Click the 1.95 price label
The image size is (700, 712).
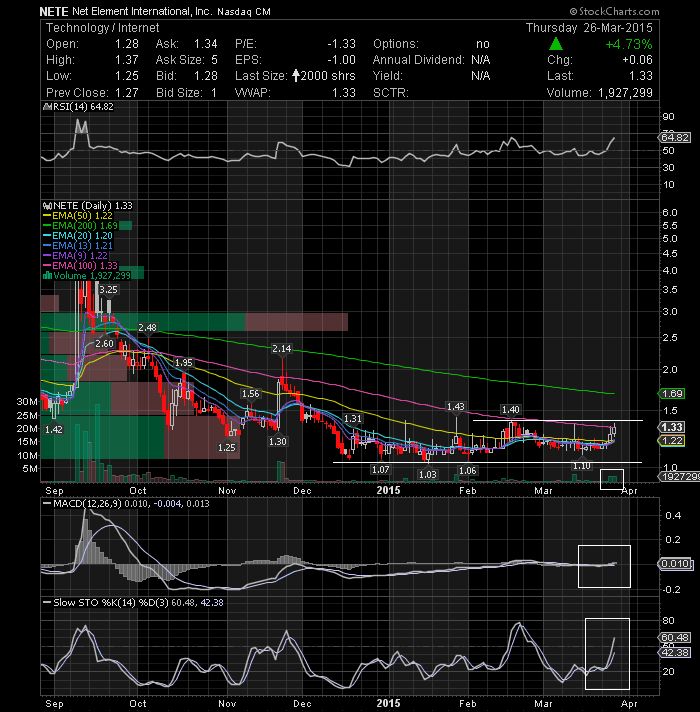(x=184, y=363)
